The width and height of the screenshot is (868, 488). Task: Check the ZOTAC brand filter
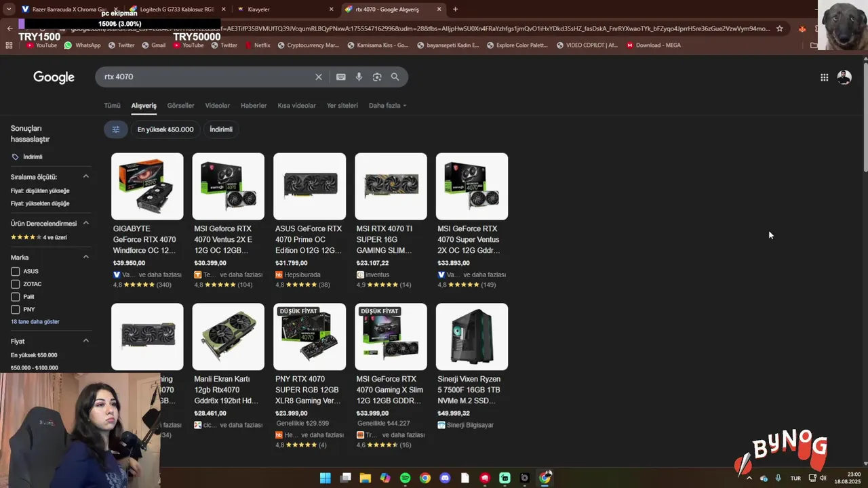coord(16,284)
